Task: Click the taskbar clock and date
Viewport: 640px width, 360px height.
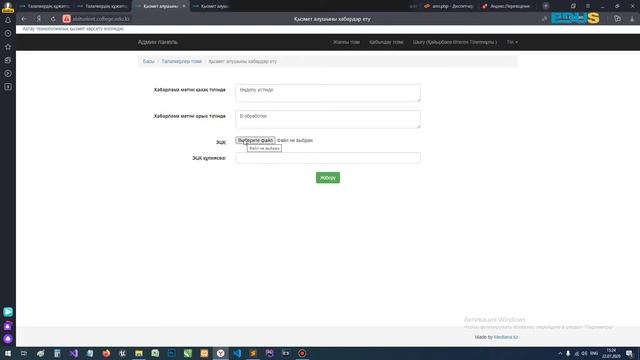Action: [x=611, y=353]
